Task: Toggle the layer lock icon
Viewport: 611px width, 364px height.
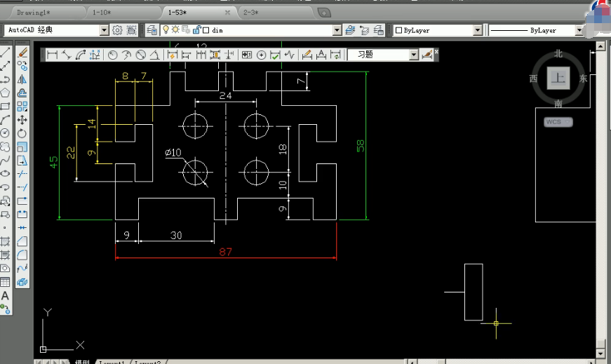Action: 197,29
